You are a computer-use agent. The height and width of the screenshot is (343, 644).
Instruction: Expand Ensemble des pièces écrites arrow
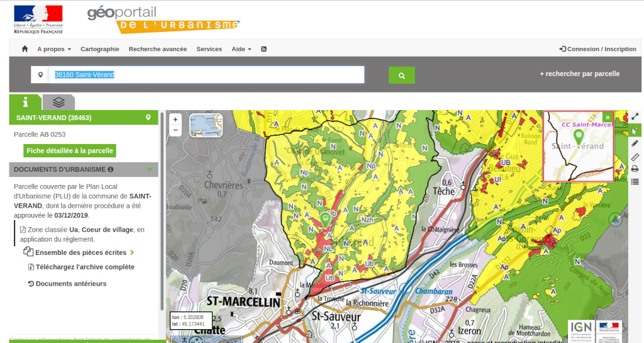pos(132,252)
